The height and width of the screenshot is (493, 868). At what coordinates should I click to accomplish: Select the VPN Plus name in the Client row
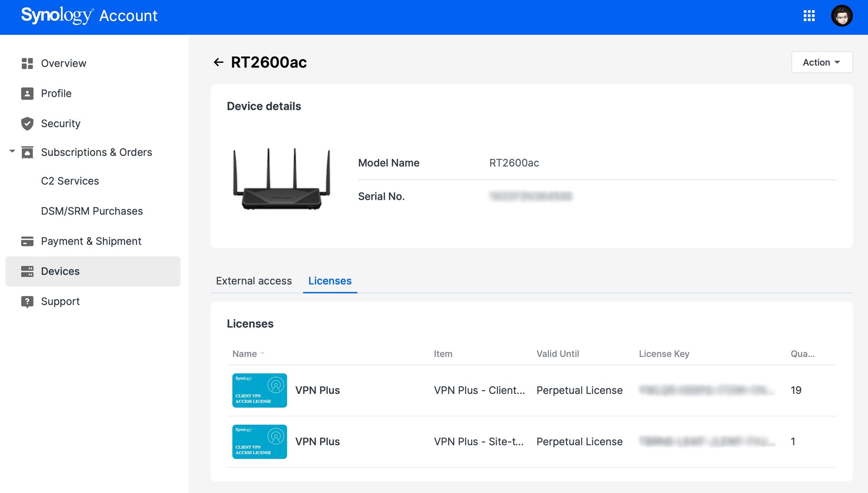tap(317, 390)
